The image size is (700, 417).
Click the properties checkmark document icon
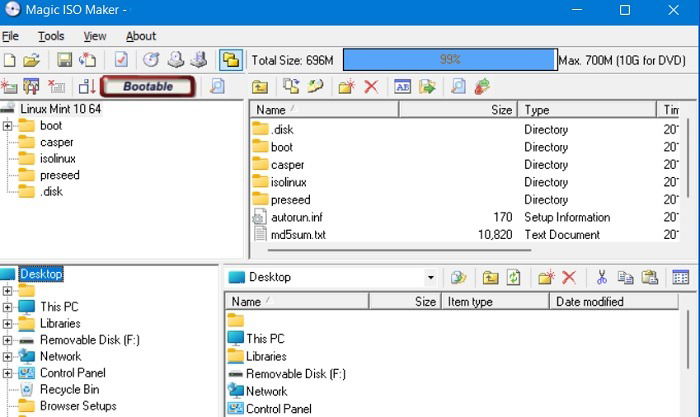coord(121,60)
